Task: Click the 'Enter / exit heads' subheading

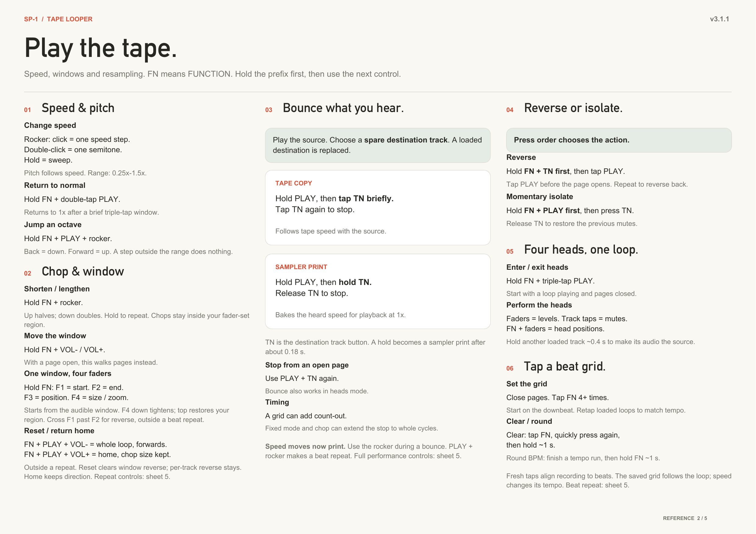Action: coord(537,267)
